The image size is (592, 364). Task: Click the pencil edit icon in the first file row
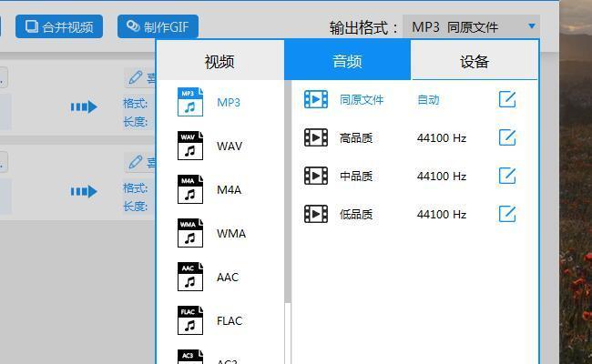point(136,77)
